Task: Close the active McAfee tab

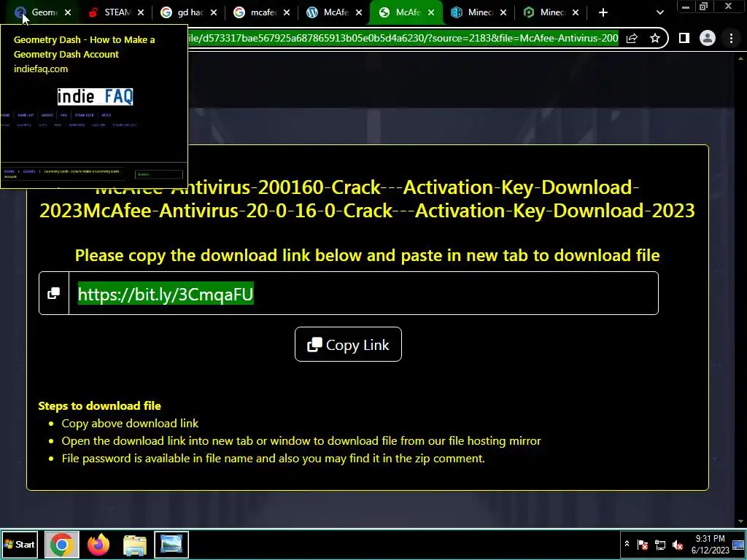Action: click(431, 12)
